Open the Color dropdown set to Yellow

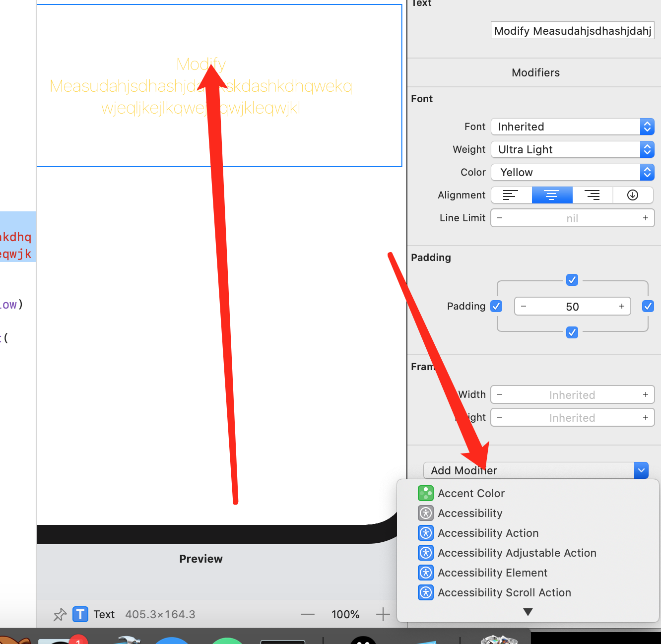pos(572,172)
